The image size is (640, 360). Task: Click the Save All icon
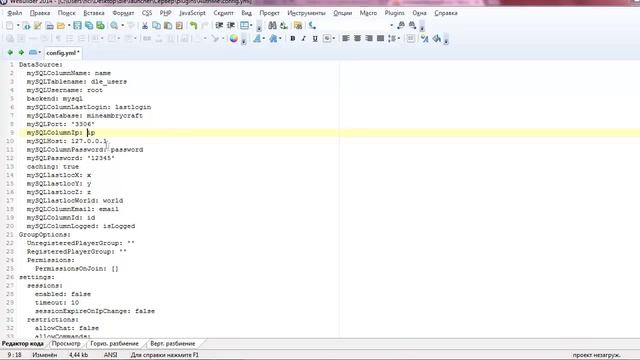(89, 26)
